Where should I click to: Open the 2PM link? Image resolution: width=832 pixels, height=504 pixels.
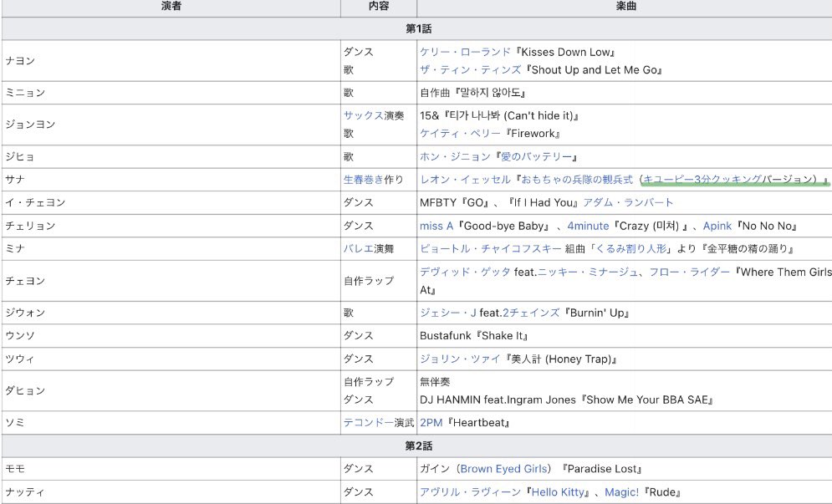click(431, 422)
